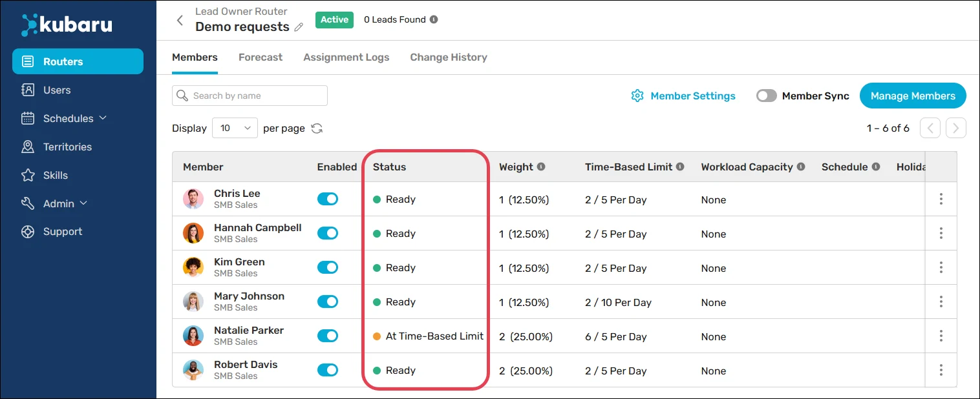The height and width of the screenshot is (399, 980).
Task: Click the Active status badge
Action: tap(335, 19)
